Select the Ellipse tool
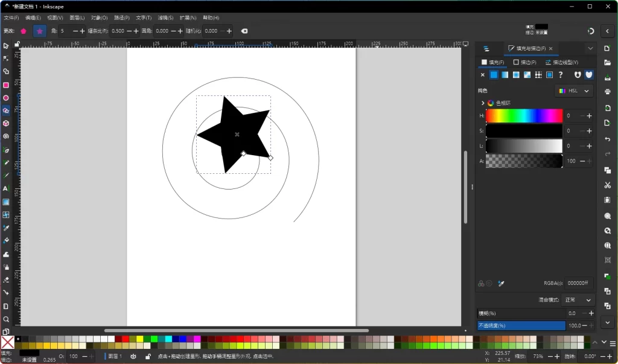Viewport: 618px width, 364px height. (6, 97)
